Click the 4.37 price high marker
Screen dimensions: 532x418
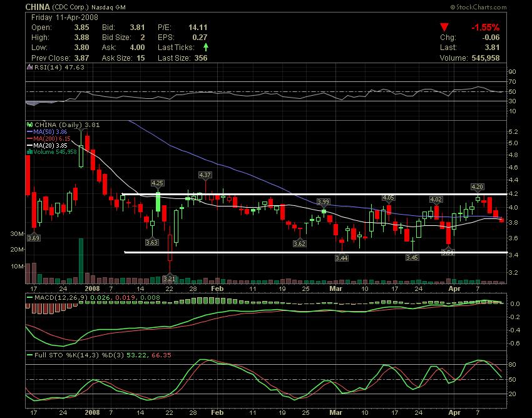(205, 175)
